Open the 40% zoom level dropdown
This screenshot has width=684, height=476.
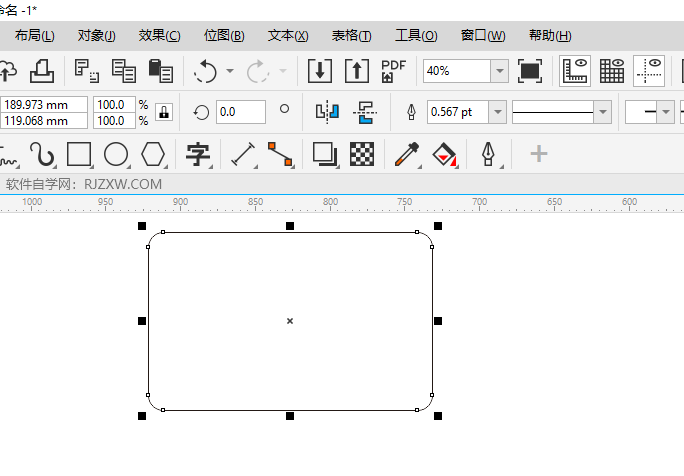pos(499,71)
